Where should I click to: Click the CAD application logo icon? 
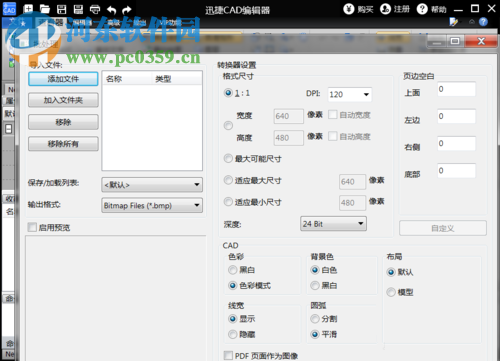coord(9,9)
